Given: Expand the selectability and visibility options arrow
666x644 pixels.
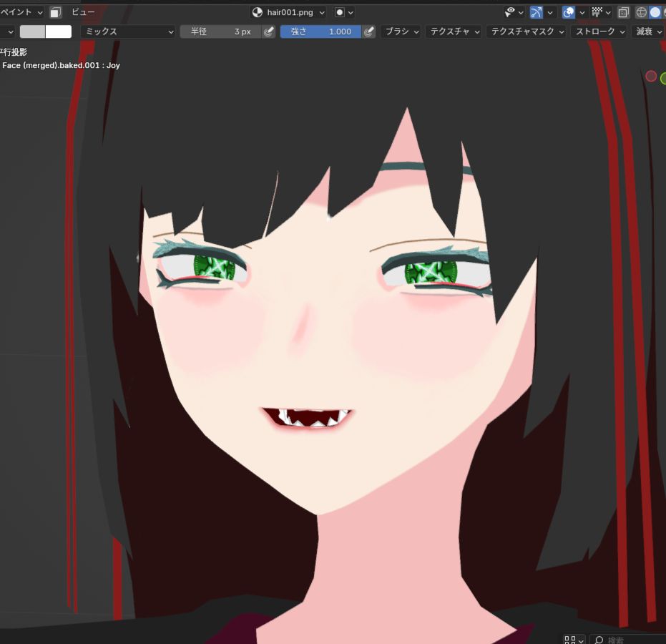Looking at the screenshot, I should 521,13.
